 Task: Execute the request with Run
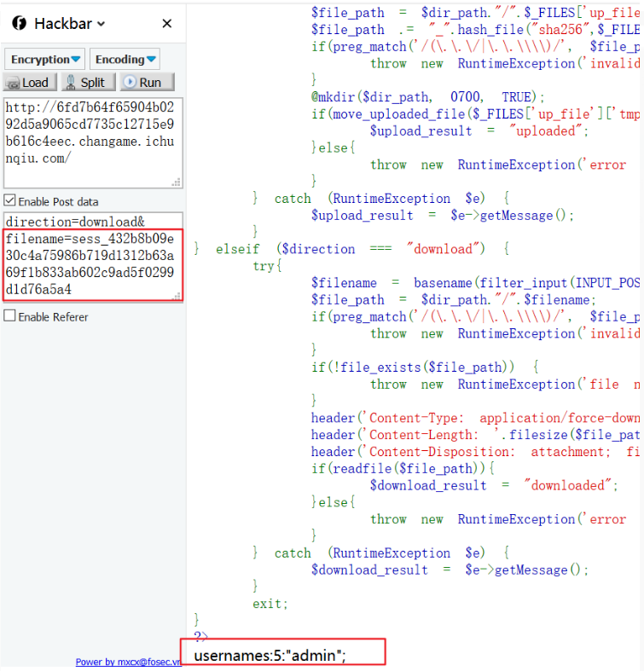tap(147, 83)
